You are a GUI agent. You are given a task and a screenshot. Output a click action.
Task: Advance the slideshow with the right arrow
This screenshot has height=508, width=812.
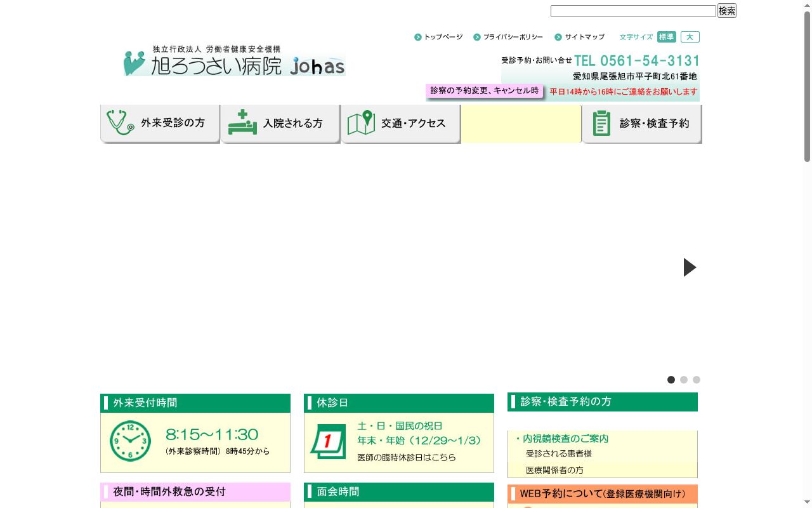pyautogui.click(x=690, y=267)
